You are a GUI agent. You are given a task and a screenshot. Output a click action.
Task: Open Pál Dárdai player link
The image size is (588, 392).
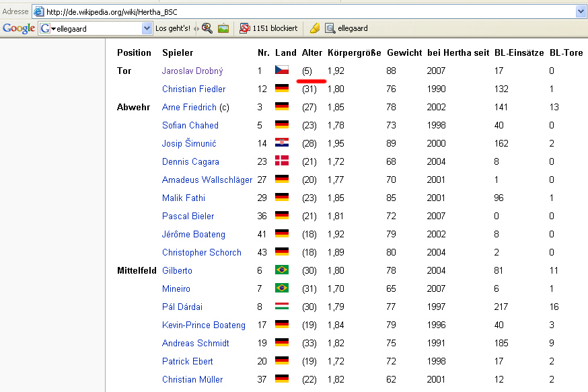click(182, 307)
